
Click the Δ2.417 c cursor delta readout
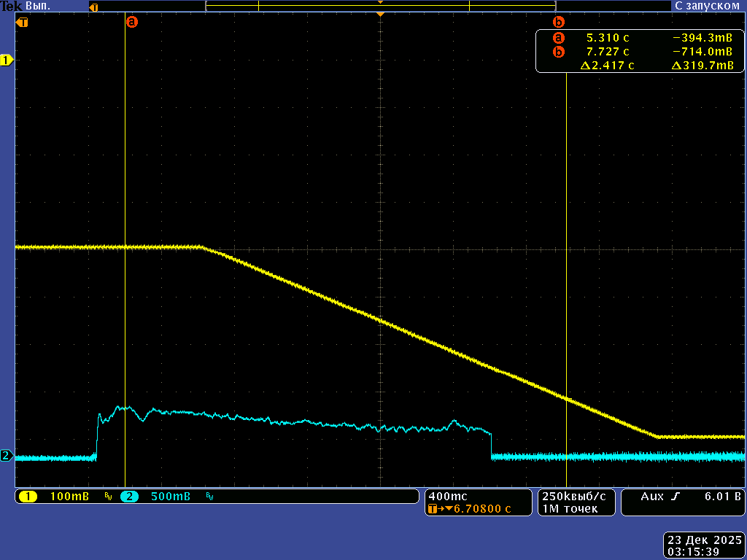[x=606, y=66]
